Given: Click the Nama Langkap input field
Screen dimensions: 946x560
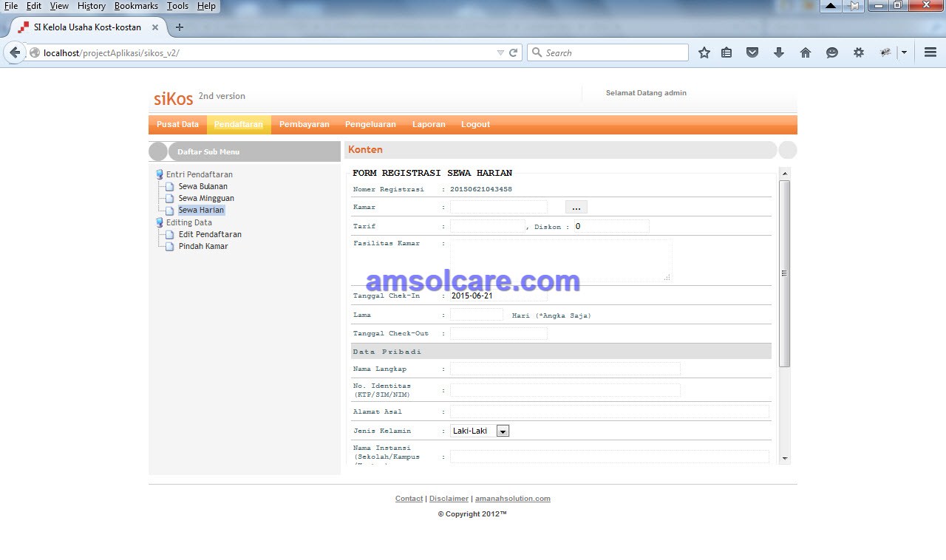Looking at the screenshot, I should pyautogui.click(x=565, y=369).
